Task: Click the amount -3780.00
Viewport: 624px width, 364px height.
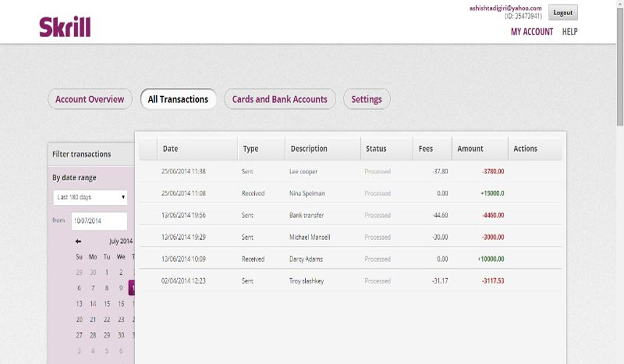Action: click(492, 172)
